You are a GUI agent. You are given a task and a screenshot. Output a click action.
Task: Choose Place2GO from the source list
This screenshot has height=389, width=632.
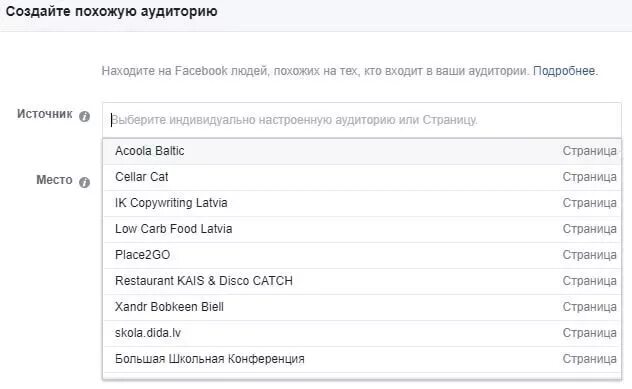[x=362, y=255]
